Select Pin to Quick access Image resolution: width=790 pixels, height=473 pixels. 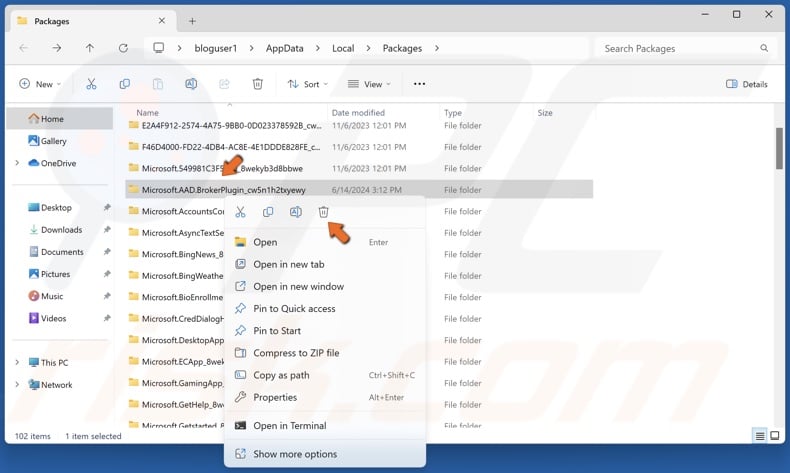[x=324, y=309]
